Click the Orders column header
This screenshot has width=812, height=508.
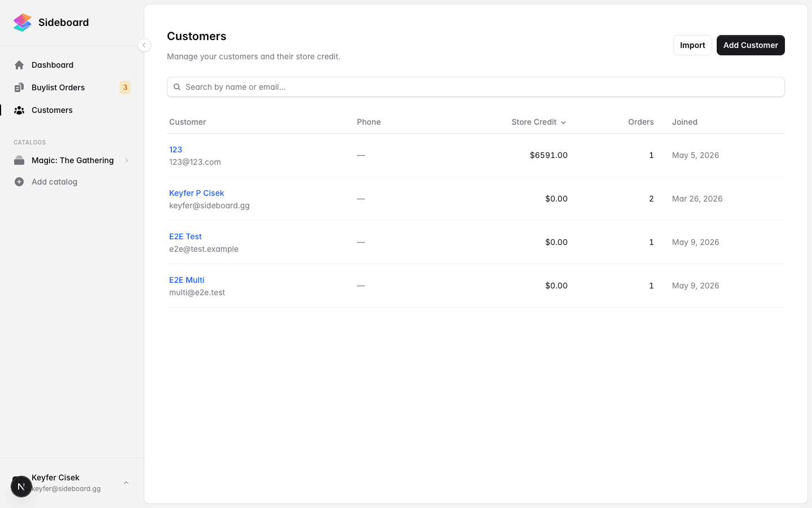click(x=641, y=122)
